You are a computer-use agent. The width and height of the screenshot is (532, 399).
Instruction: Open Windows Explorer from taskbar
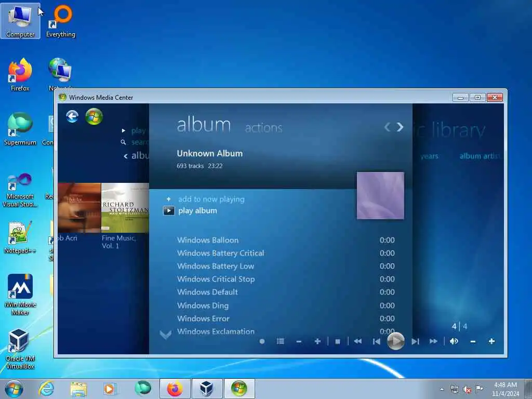point(79,389)
